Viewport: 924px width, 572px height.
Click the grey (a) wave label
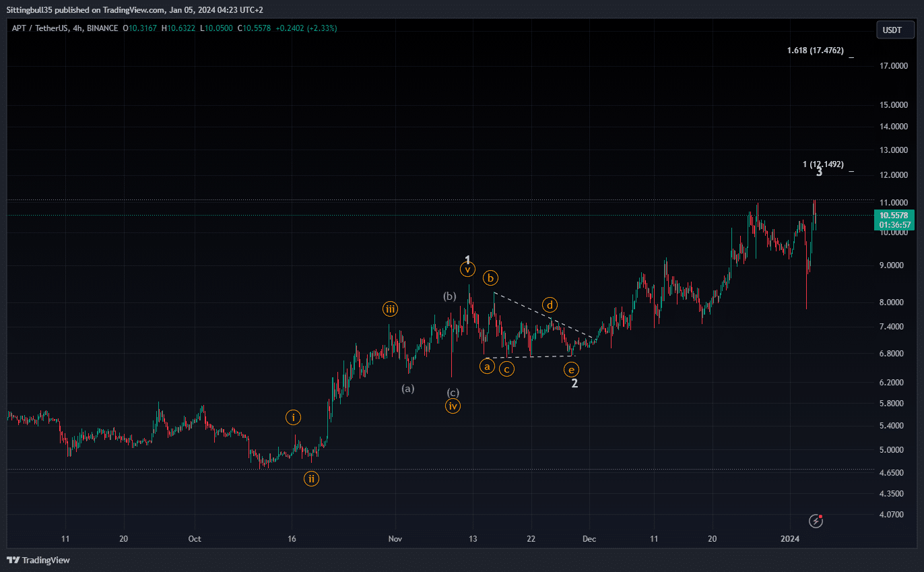tap(408, 388)
